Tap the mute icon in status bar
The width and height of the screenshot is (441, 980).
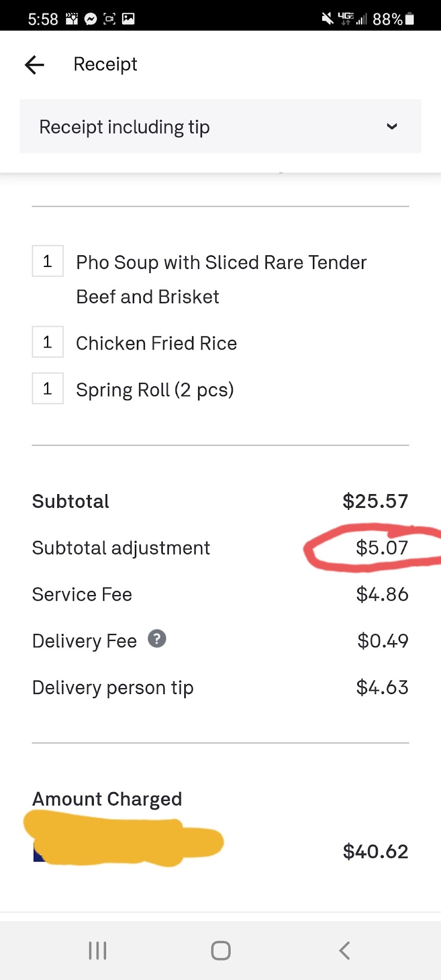pos(327,19)
